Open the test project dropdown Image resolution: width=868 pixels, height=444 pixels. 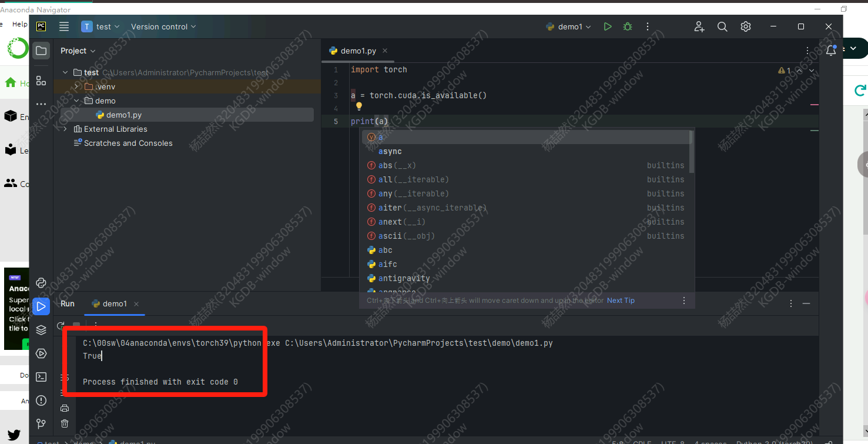pyautogui.click(x=100, y=26)
